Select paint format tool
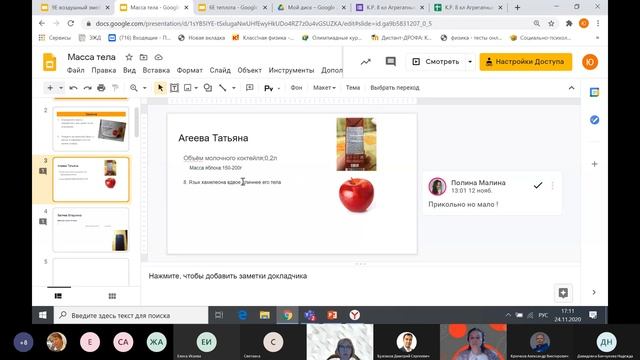The height and width of the screenshot is (360, 640). (x=115, y=88)
